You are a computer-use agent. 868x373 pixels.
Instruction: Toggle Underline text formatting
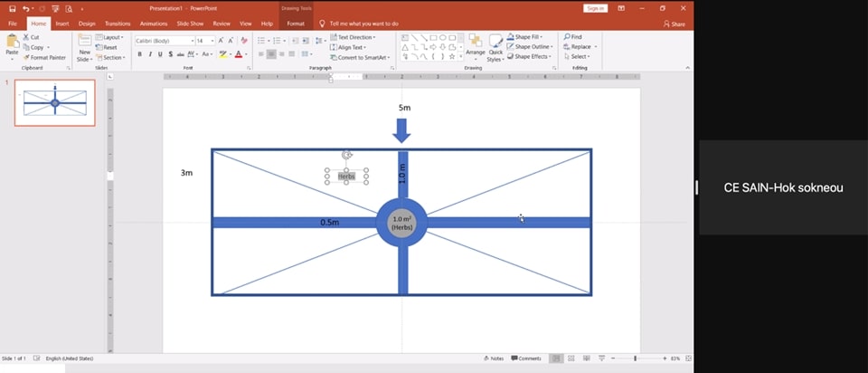pos(160,54)
